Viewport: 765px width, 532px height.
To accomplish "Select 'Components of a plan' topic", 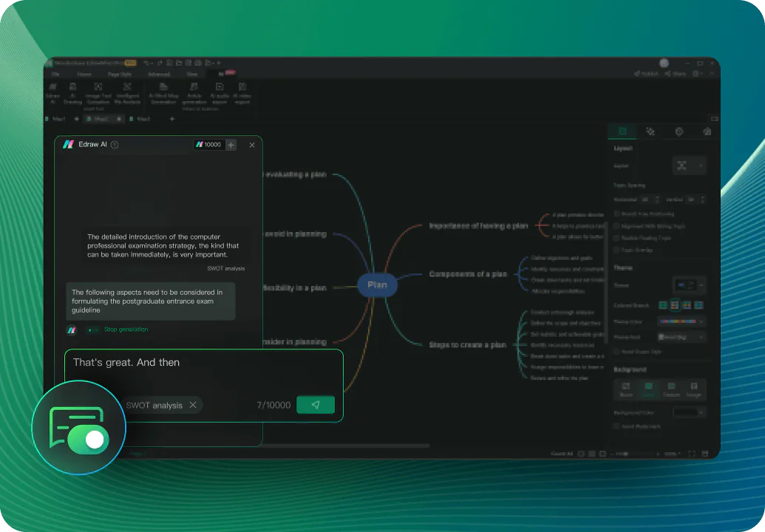I will click(468, 274).
